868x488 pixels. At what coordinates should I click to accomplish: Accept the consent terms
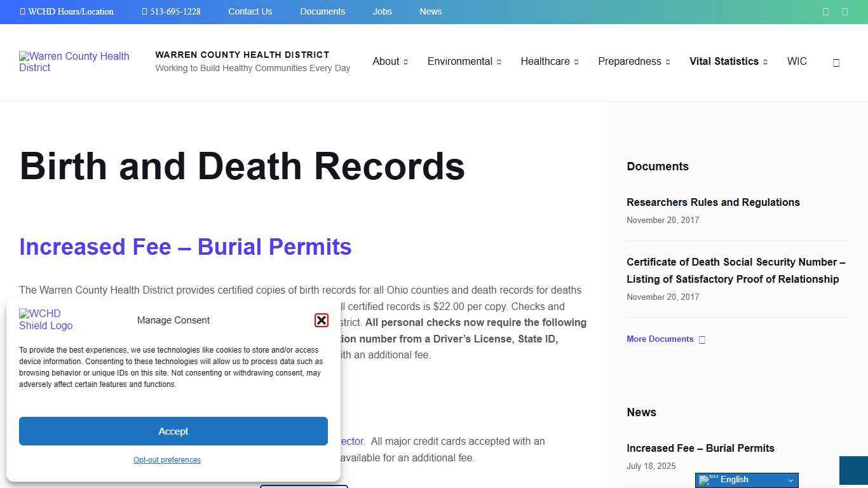(x=173, y=431)
